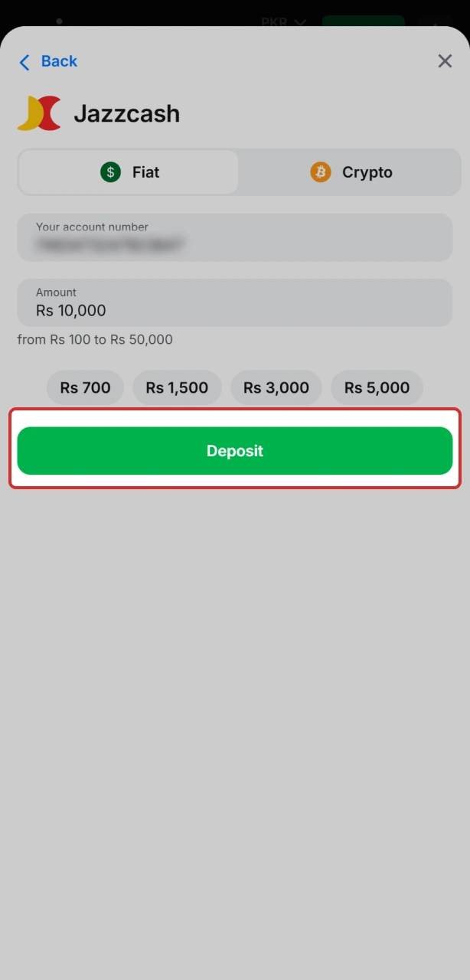Select the Rs 700 preset amount
The image size is (470, 980).
point(84,387)
